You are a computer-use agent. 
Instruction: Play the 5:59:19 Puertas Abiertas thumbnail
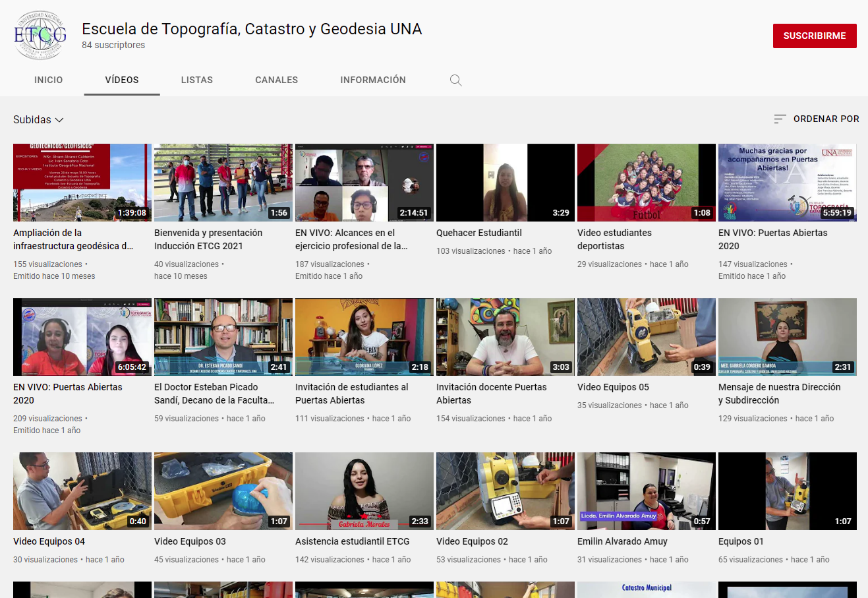pos(788,183)
